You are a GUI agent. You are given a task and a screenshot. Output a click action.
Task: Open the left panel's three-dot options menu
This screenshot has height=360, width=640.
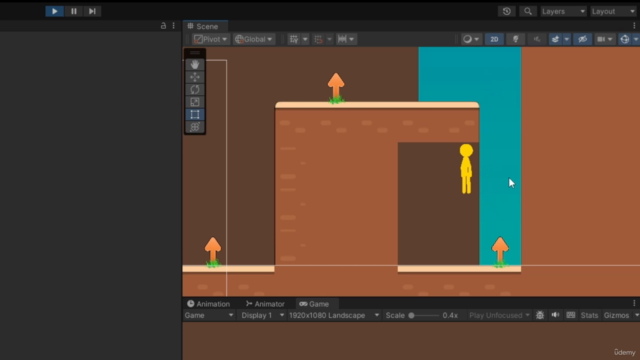pos(173,26)
